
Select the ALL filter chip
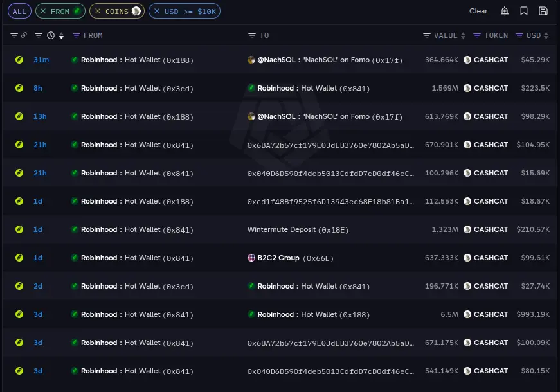click(19, 12)
